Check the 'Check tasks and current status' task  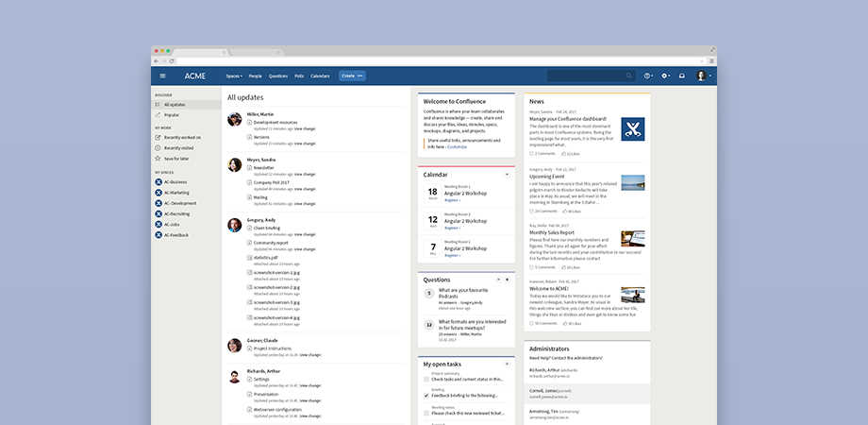426,379
